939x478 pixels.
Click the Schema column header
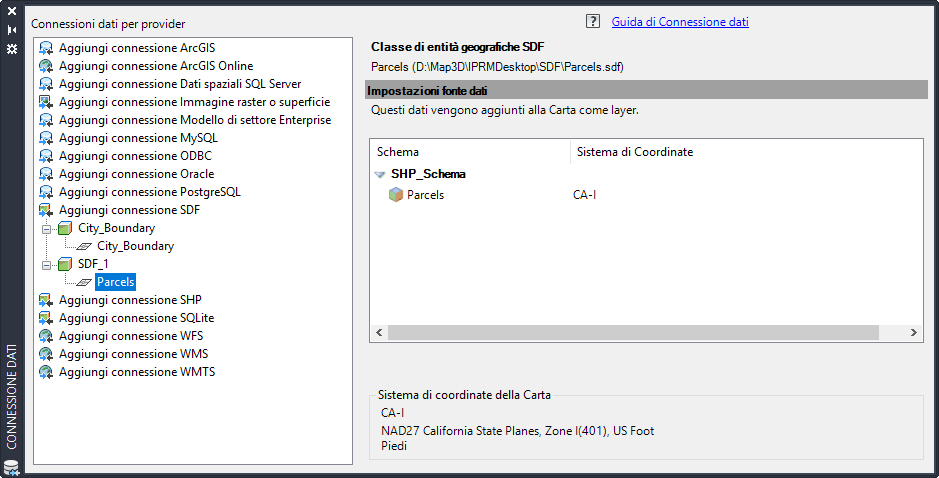pos(470,152)
